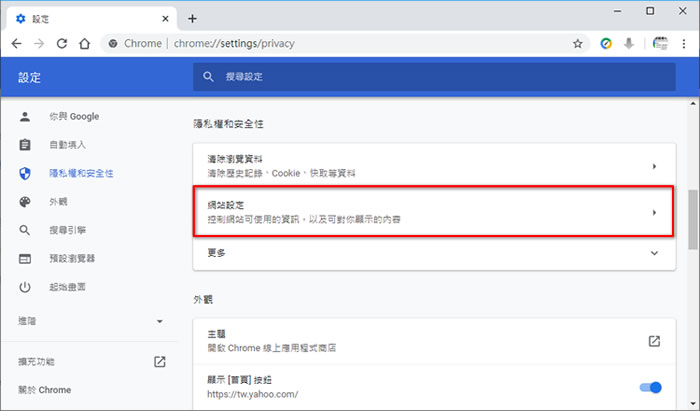This screenshot has height=411, width=700.
Task: Open 清除瀏覽資料 via its arrow
Action: point(654,166)
